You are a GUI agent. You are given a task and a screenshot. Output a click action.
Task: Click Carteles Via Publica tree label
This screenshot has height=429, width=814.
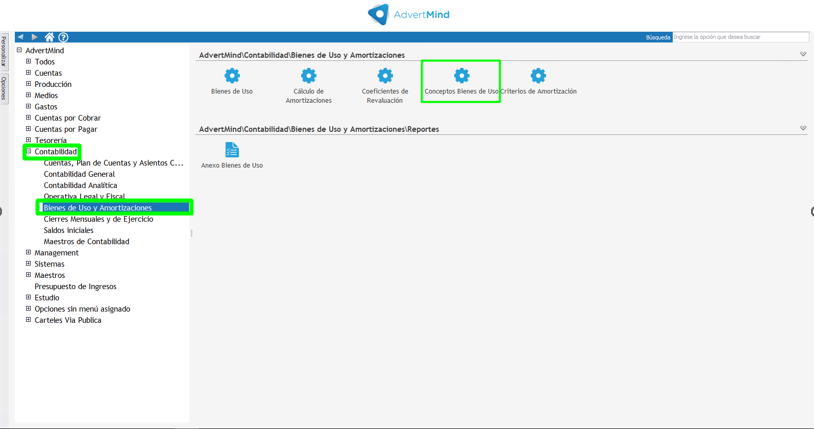pyautogui.click(x=68, y=320)
